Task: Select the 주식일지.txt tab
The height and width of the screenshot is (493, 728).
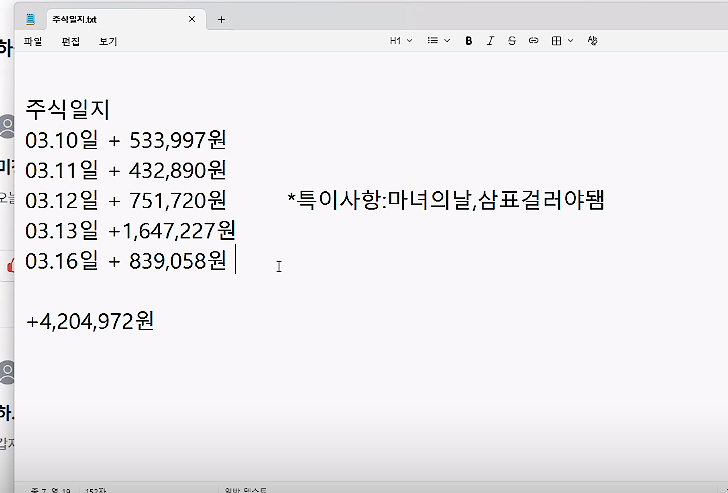Action: point(126,19)
